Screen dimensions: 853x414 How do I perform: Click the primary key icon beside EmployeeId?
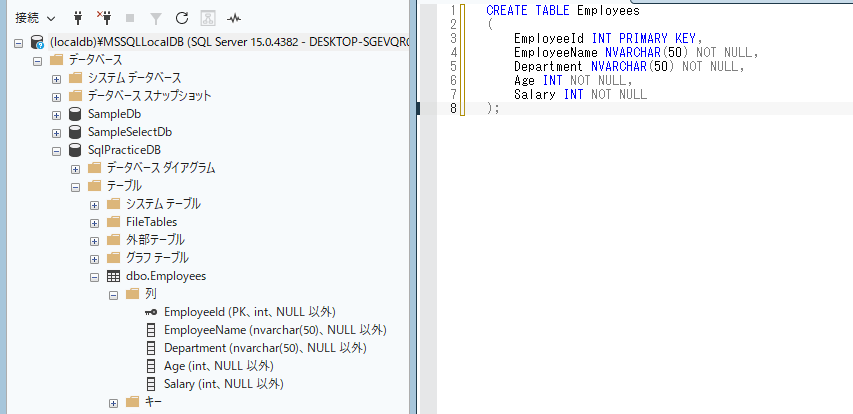tap(151, 312)
